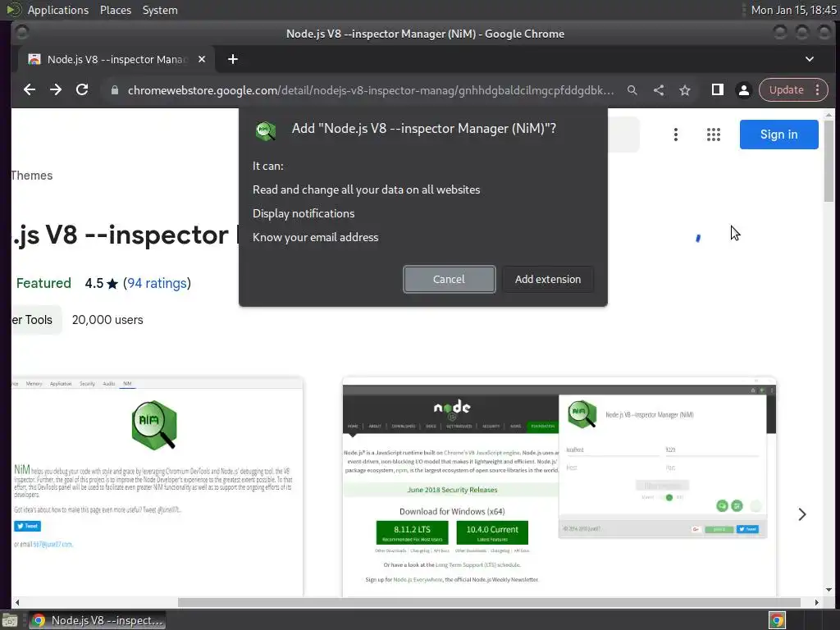Screen dimensions: 840x630
Task: Click the extension title heading
Action: (x=125, y=235)
